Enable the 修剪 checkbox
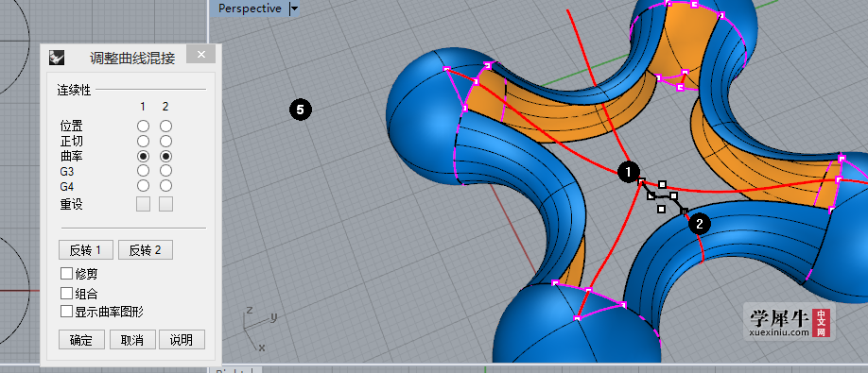Image resolution: width=868 pixels, height=373 pixels. [66, 273]
